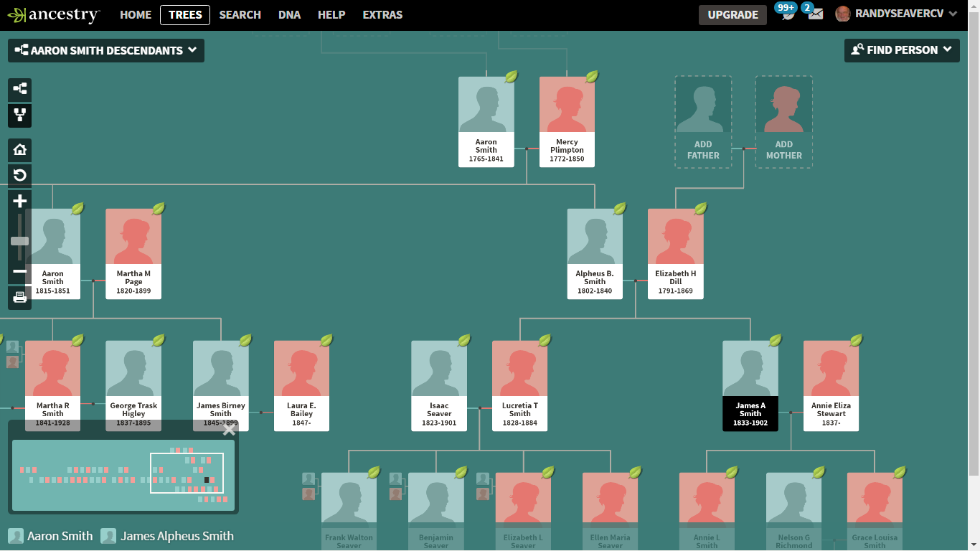
Task: Click the Home icon to recenter tree
Action: pyautogui.click(x=19, y=150)
